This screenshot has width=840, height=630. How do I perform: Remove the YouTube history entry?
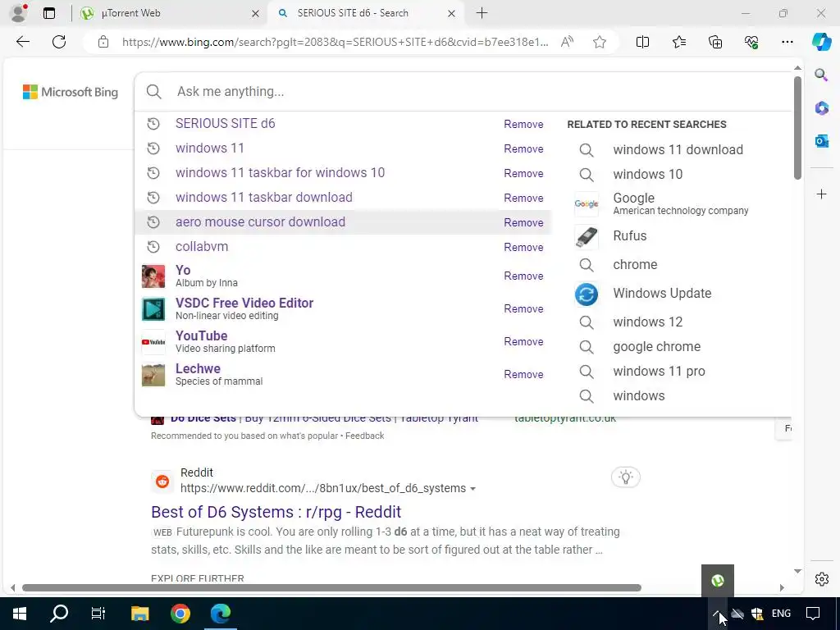[x=523, y=342]
